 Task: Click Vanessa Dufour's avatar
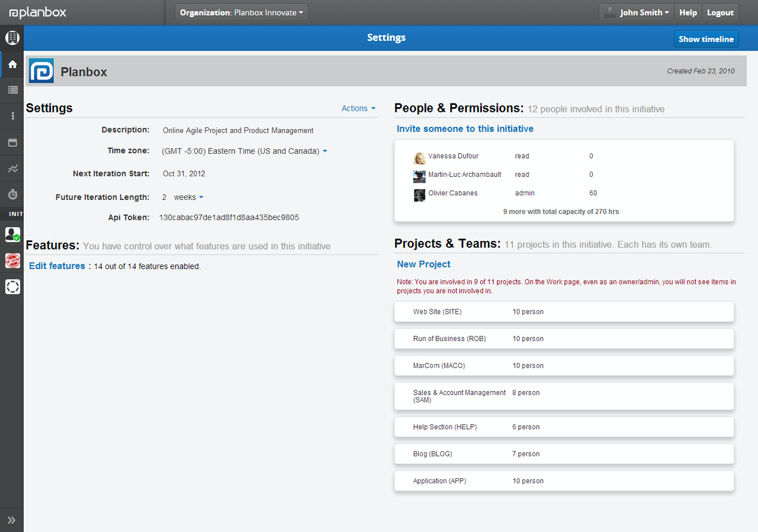(x=419, y=158)
